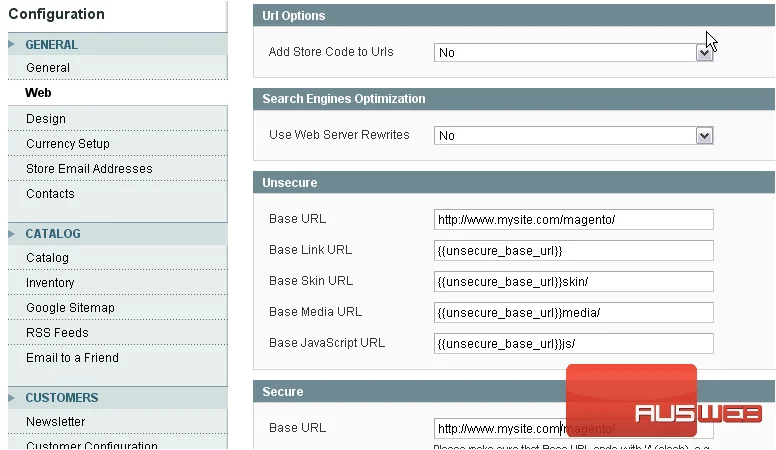This screenshot has height=450, width=776.
Task: Open the Contacts configuration
Action: [50, 194]
